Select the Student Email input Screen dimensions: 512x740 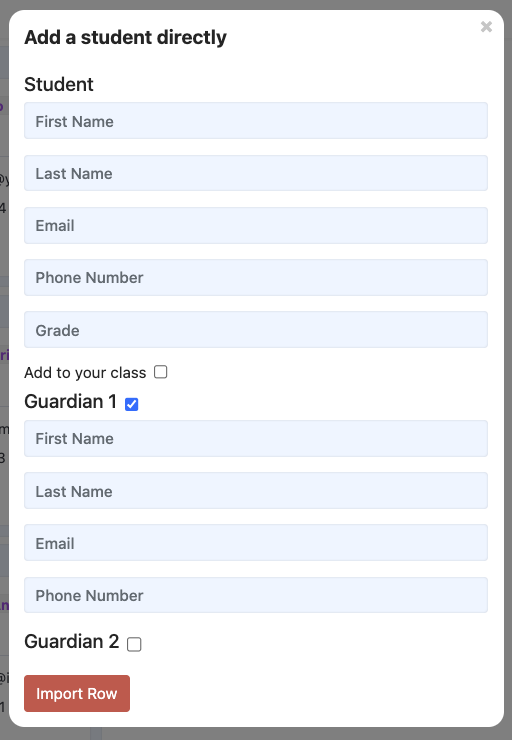(x=256, y=225)
